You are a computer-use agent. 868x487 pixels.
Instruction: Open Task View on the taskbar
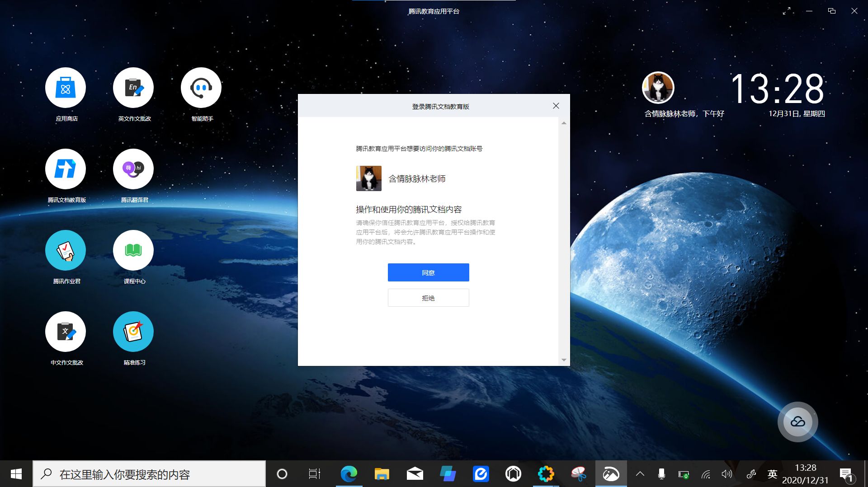pyautogui.click(x=314, y=474)
